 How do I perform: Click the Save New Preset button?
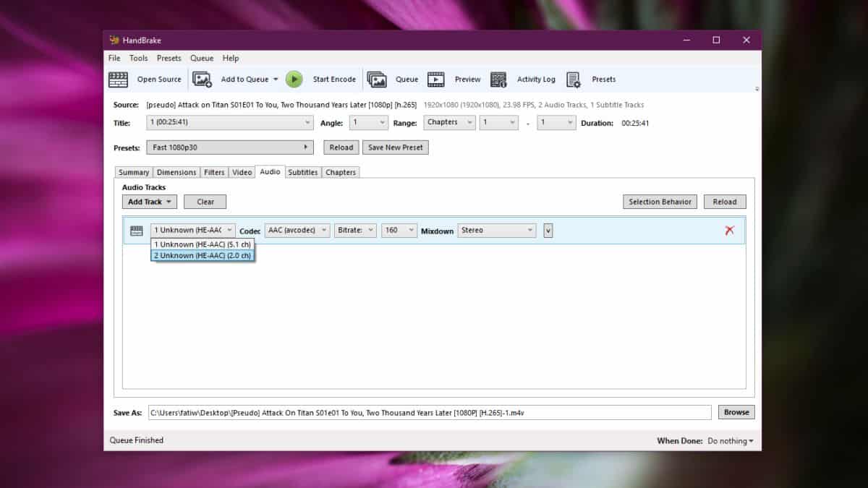(396, 147)
